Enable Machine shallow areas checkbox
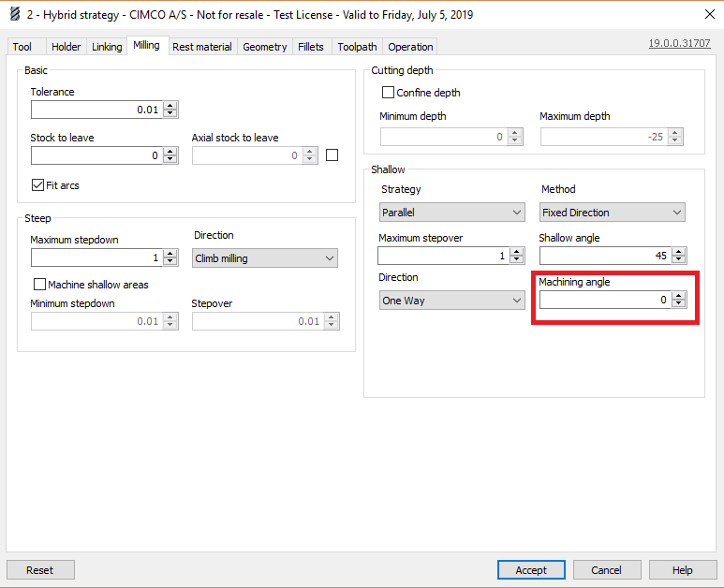Screen dimensions: 724x588 point(40,285)
